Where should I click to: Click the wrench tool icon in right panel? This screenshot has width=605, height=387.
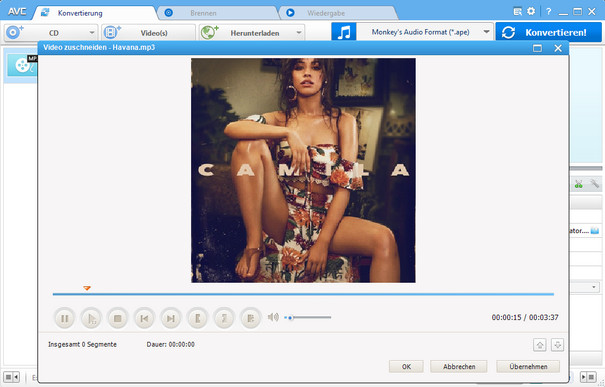coord(595,184)
